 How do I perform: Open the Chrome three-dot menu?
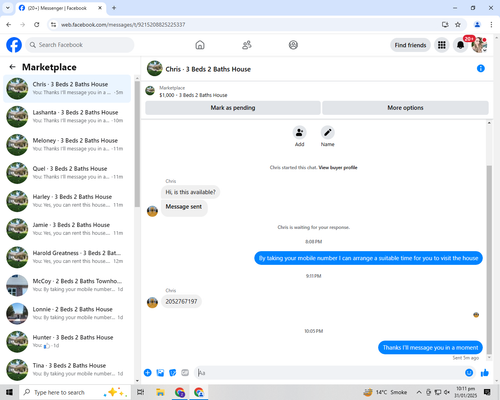pyautogui.click(x=491, y=24)
